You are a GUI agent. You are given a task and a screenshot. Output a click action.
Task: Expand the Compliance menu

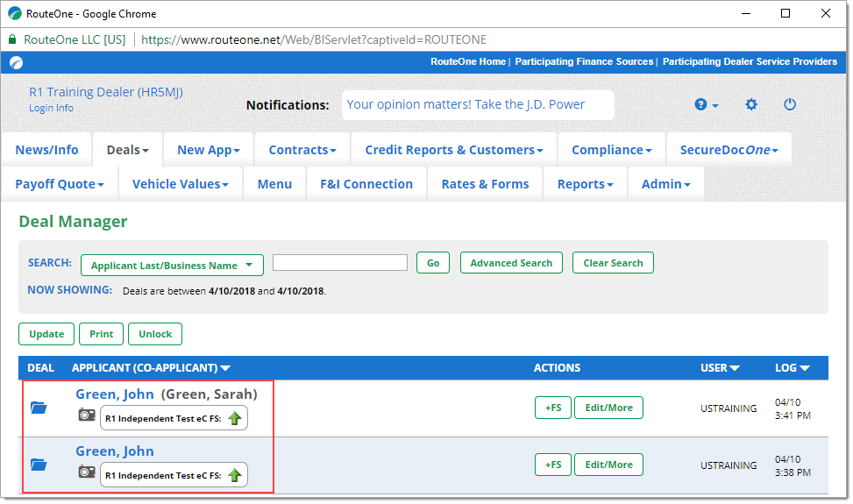pos(611,150)
